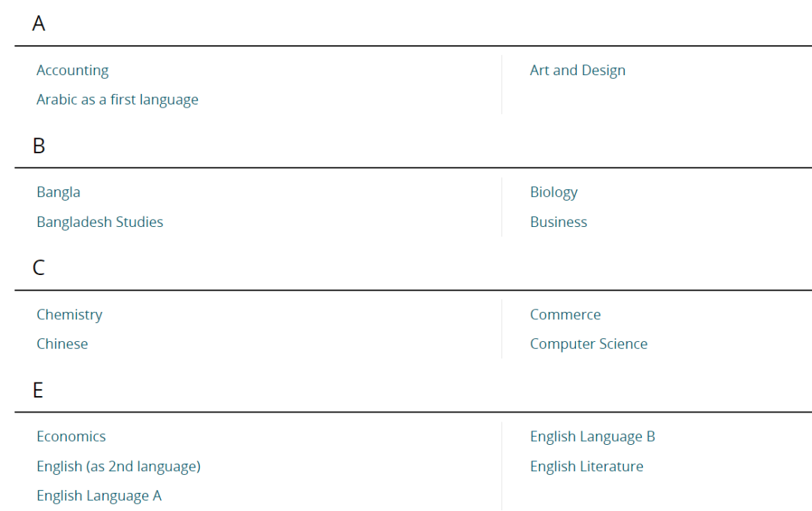Viewport: 812px width, 511px height.
Task: Open the Art and Design page
Action: pos(577,71)
